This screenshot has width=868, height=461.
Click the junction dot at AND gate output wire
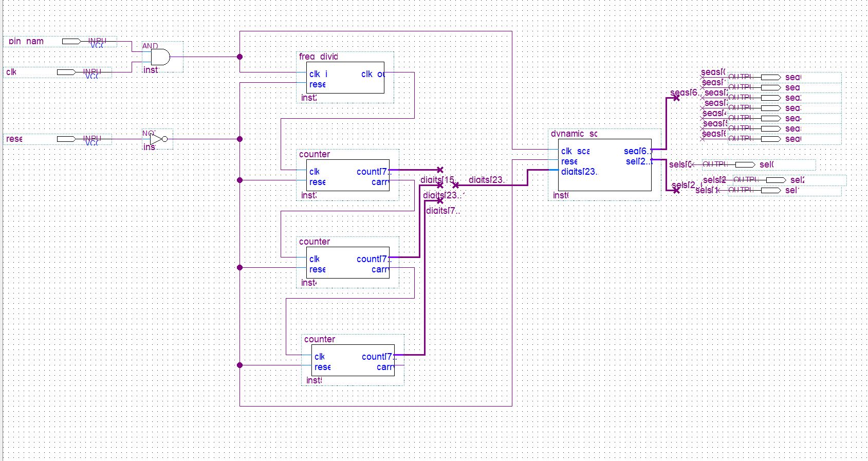(239, 57)
